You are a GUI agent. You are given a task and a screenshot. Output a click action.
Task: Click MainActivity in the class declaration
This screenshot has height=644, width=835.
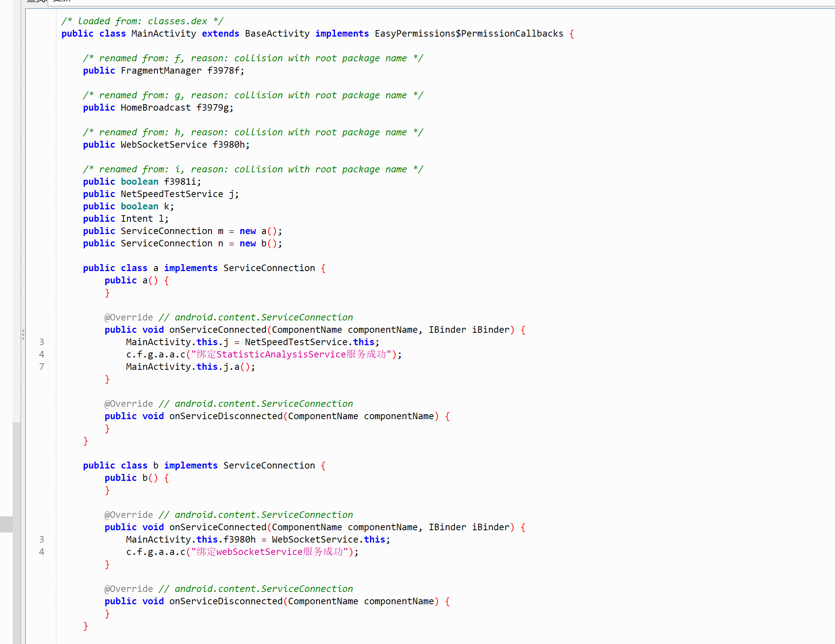click(x=164, y=34)
